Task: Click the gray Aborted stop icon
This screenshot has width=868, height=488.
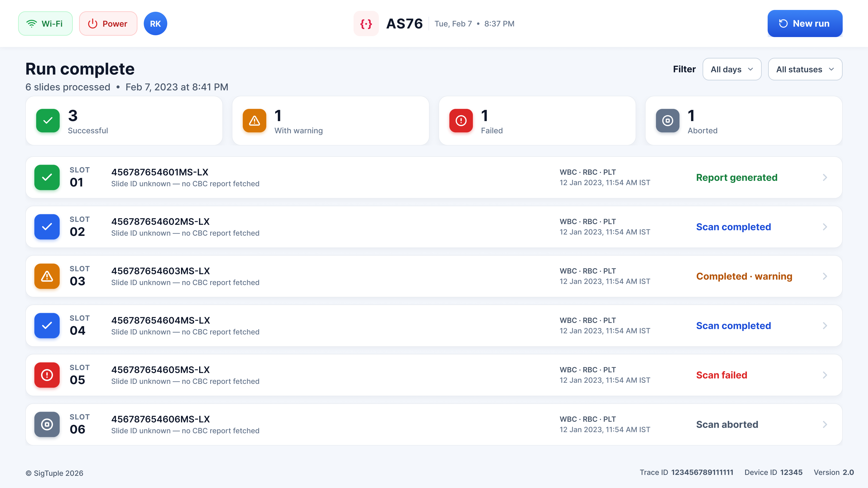Action: pos(668,121)
